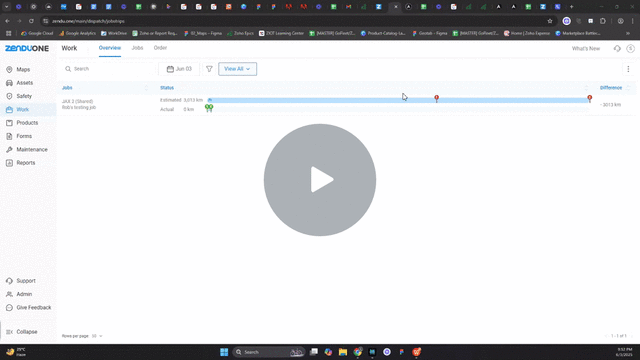This screenshot has height=360, width=640.
Task: Reload the page in the browser
Action: click(x=31, y=21)
